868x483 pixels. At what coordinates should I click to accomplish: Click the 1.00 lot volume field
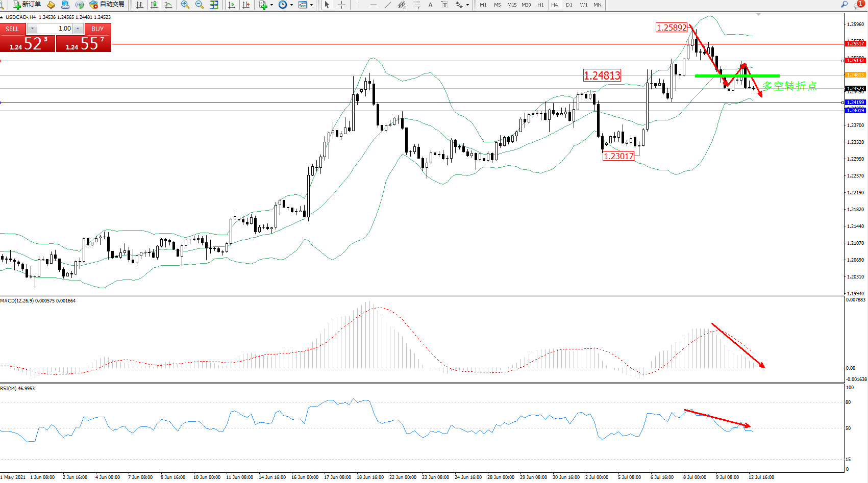(56, 29)
